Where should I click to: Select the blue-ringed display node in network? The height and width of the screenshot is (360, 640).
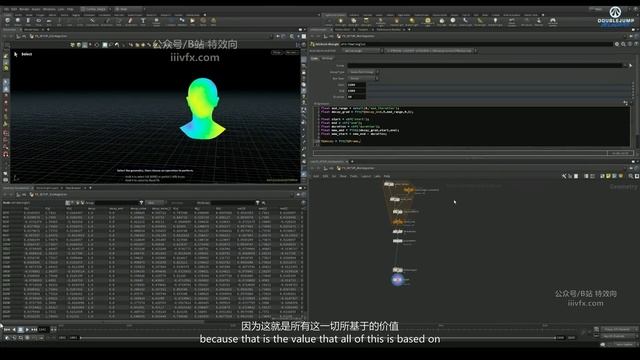click(397, 280)
